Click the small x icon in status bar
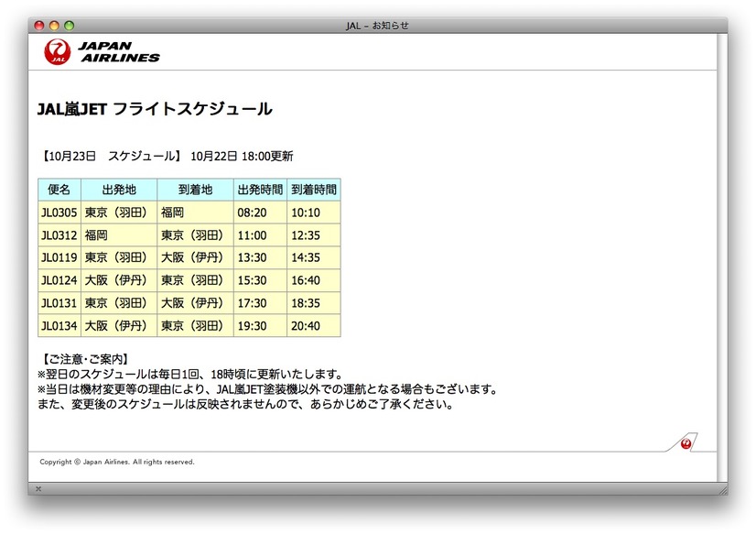Viewport: 756px width, 534px height. (38, 488)
